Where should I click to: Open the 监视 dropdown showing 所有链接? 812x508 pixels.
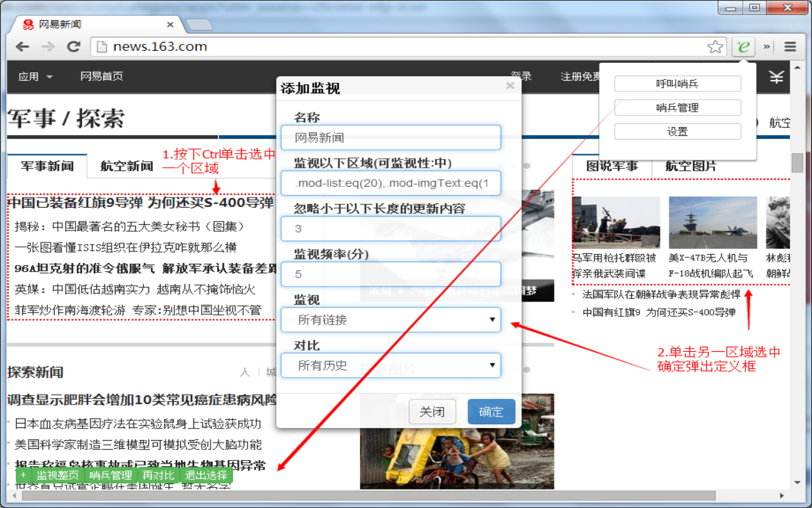391,320
